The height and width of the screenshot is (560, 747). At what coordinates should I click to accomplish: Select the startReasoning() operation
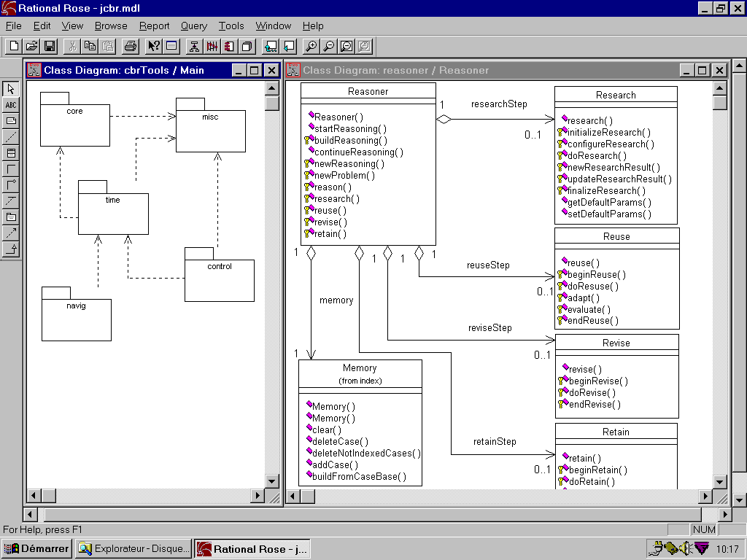point(350,128)
